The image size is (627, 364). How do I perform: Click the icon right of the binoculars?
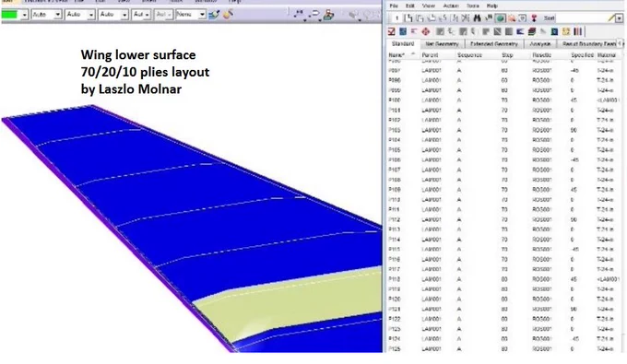[489, 18]
